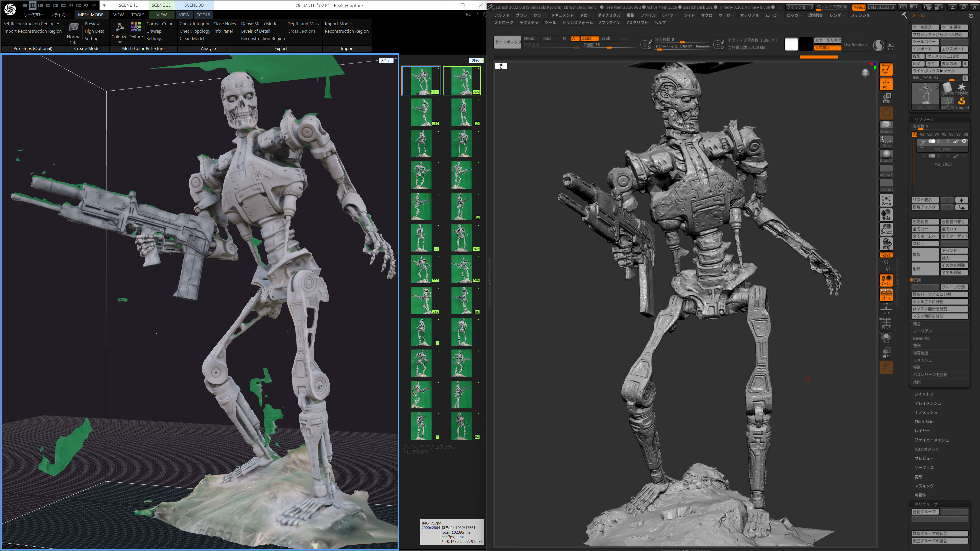Screen dimensions: 980x551
Task: Click the Colorize mesh icon
Action: click(119, 27)
